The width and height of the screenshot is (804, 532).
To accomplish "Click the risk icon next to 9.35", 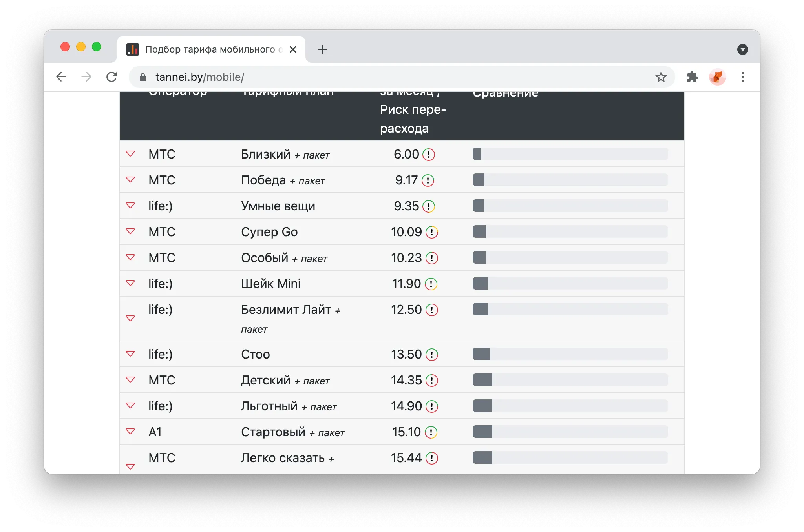I will (x=429, y=206).
